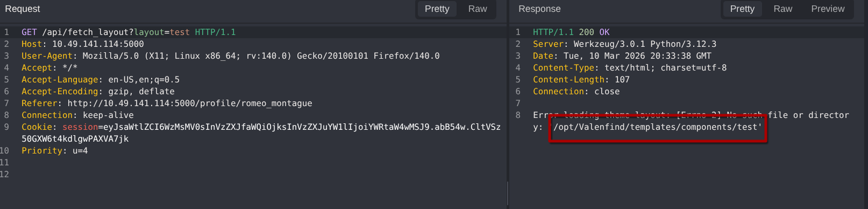Click the Priority: u=4 header
The height and width of the screenshot is (209, 868).
(x=54, y=151)
